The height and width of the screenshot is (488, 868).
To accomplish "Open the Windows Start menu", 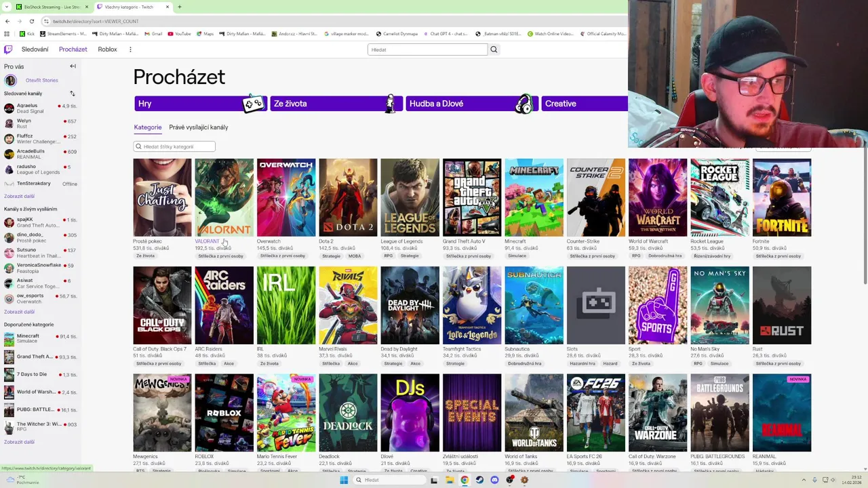I will 344,480.
